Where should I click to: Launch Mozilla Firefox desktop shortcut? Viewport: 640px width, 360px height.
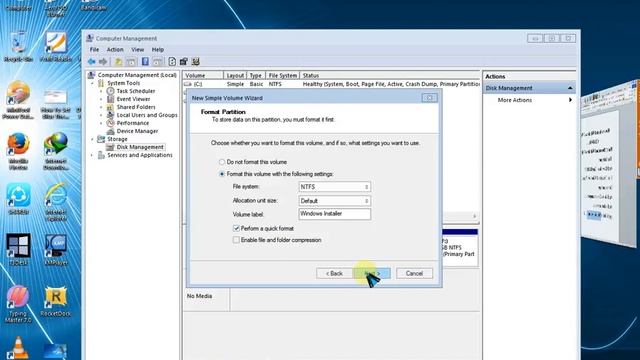[x=18, y=150]
